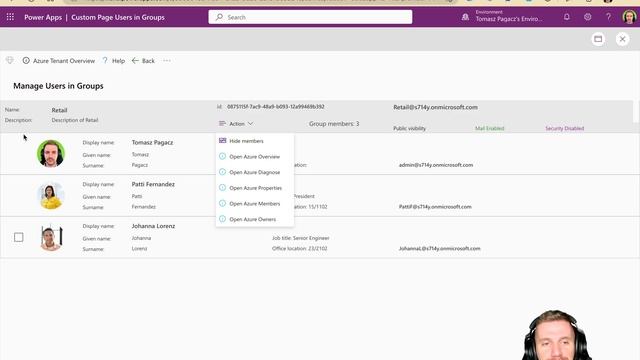Click the Open Azure Members info icon

click(222, 203)
